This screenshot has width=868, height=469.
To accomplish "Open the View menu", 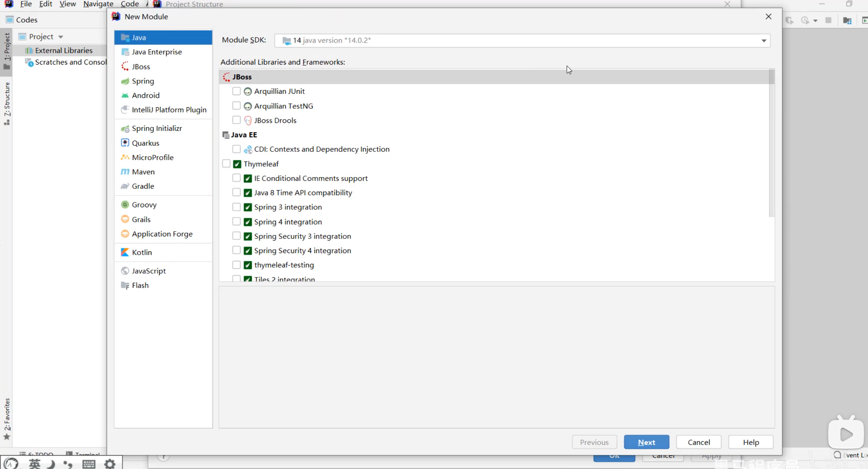I will click(x=67, y=4).
